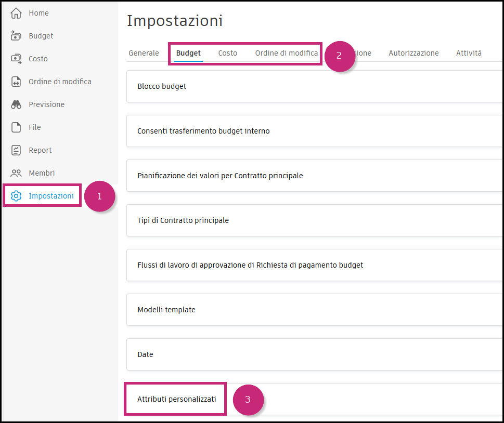Select the Autorizzazione tab
Screen dimensions: 504x423
point(413,52)
